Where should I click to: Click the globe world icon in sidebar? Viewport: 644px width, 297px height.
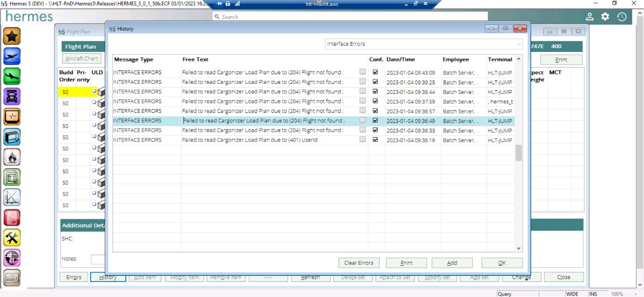tap(12, 258)
